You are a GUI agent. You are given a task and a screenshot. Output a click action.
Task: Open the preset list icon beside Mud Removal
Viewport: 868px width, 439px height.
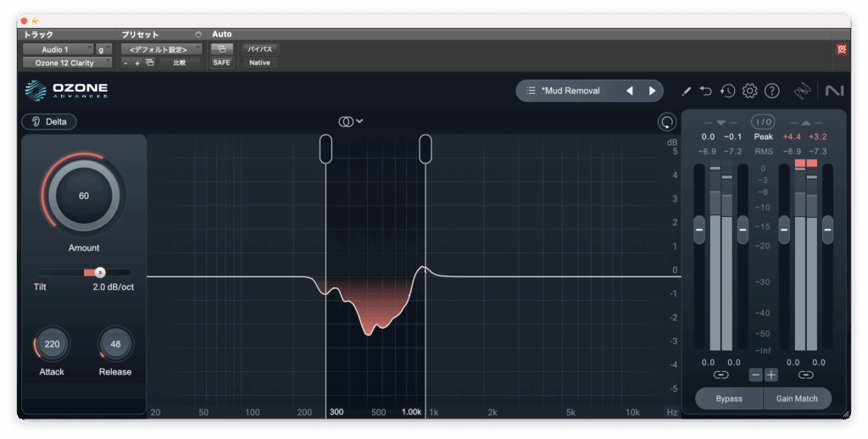(531, 91)
